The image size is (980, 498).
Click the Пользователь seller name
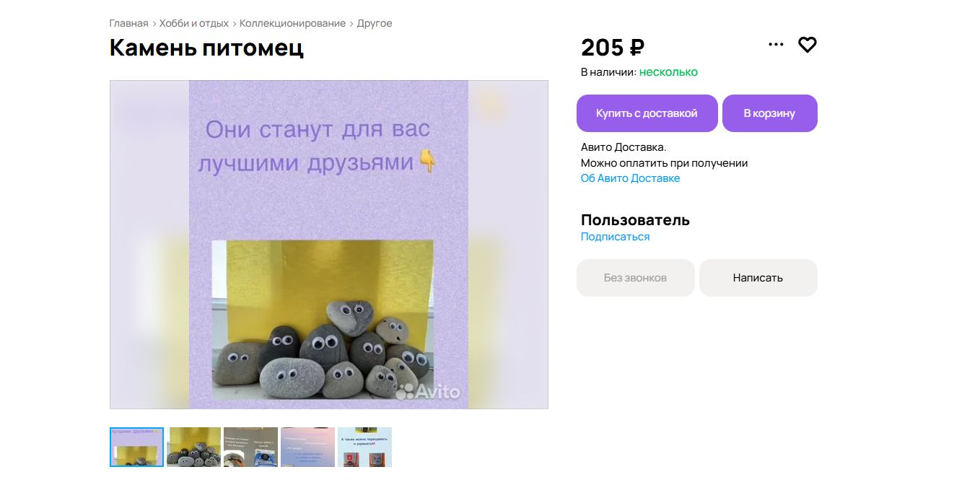click(x=635, y=220)
